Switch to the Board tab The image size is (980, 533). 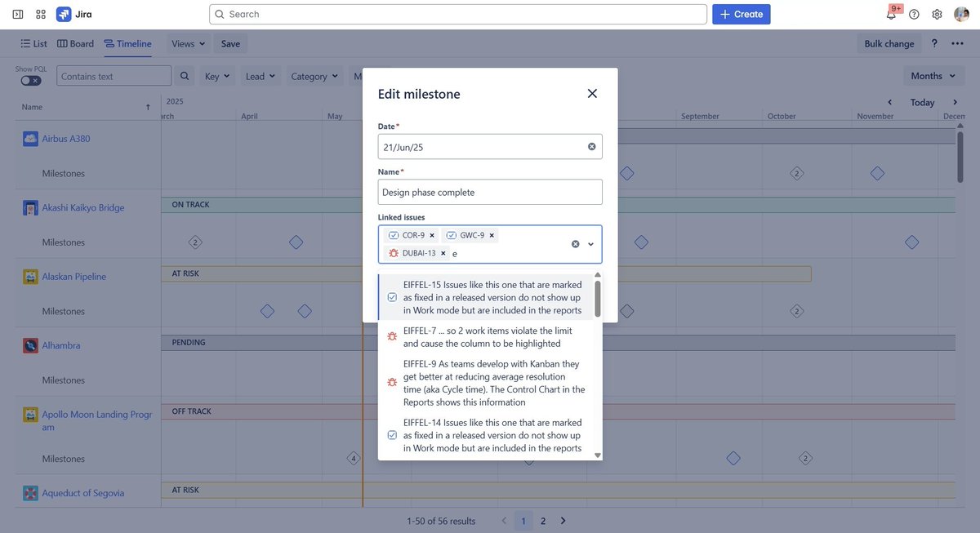click(x=75, y=43)
